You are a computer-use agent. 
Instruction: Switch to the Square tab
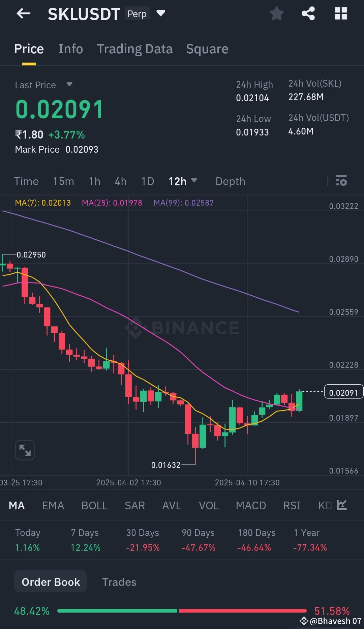point(207,49)
